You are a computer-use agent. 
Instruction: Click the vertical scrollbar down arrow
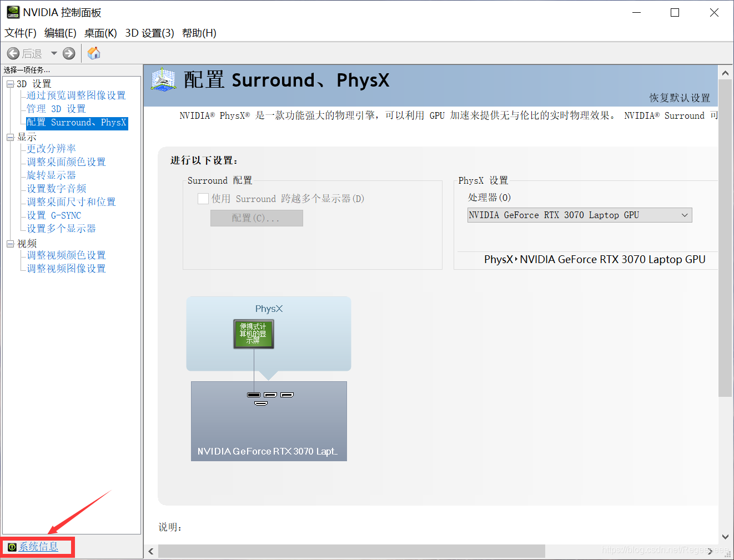click(725, 537)
